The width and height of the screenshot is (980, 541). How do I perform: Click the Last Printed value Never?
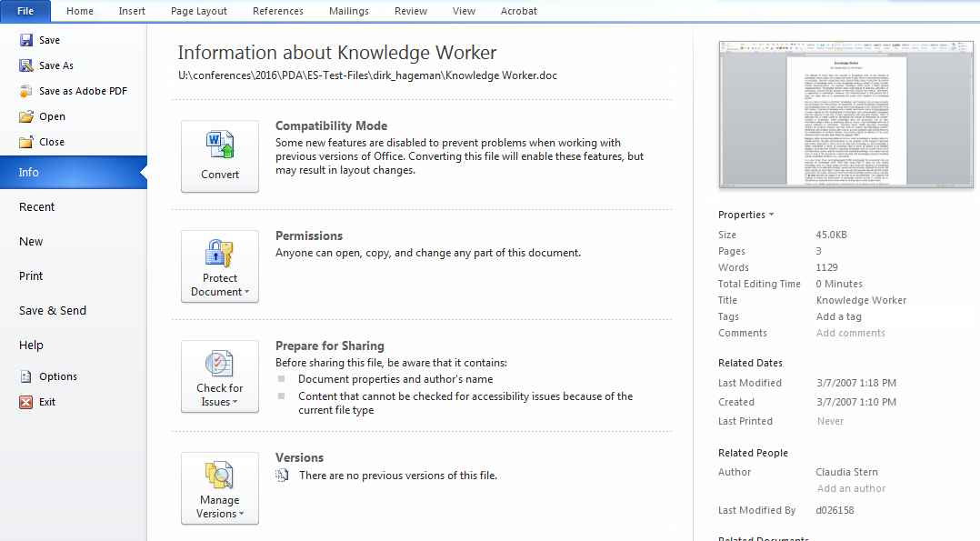point(831,422)
